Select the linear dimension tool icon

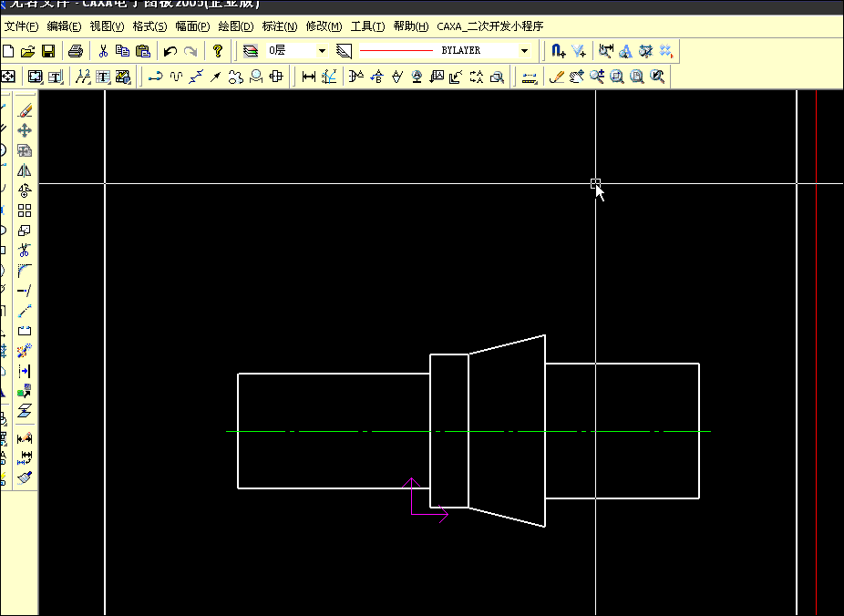308,77
